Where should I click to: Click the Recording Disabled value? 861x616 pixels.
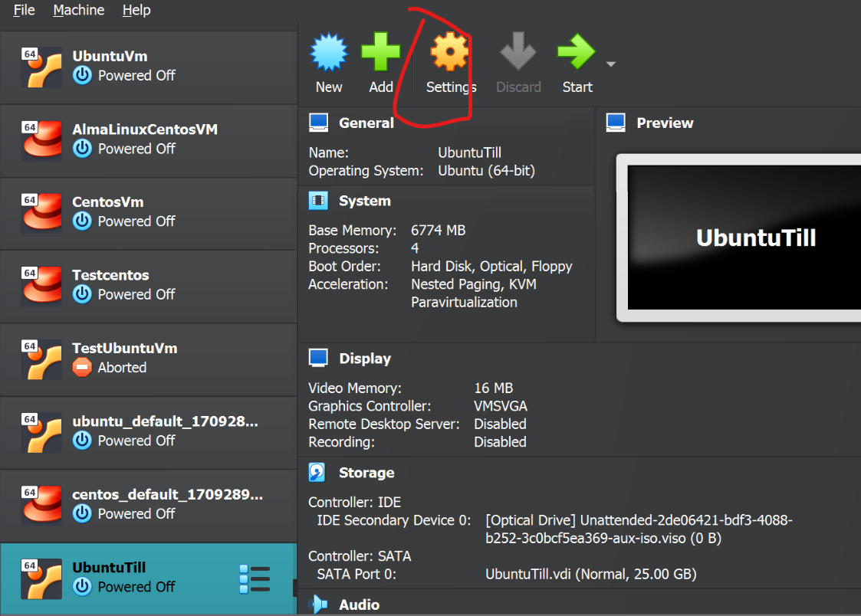(500, 442)
